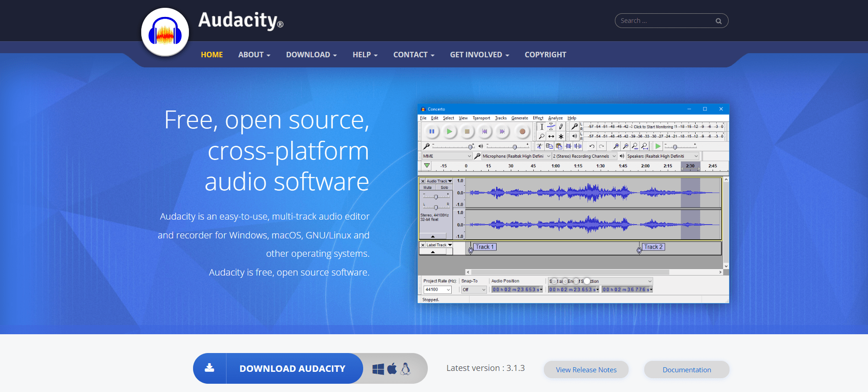Go to the HOME navigation tab
Screen dimensions: 868x392
tap(212, 55)
